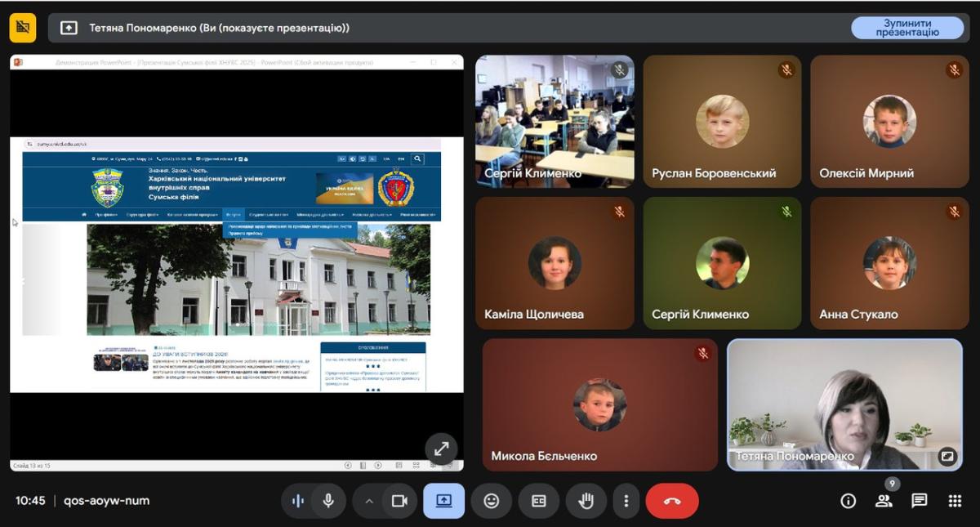Expand the self-view tile of Тетяна Пономаренко
The height and width of the screenshot is (527, 980).
coord(947,456)
